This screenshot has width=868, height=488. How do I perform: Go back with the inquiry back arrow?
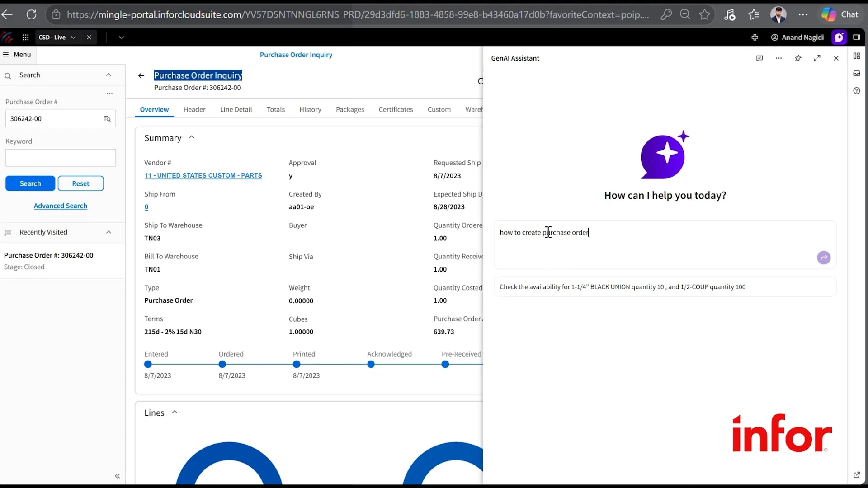tap(141, 76)
